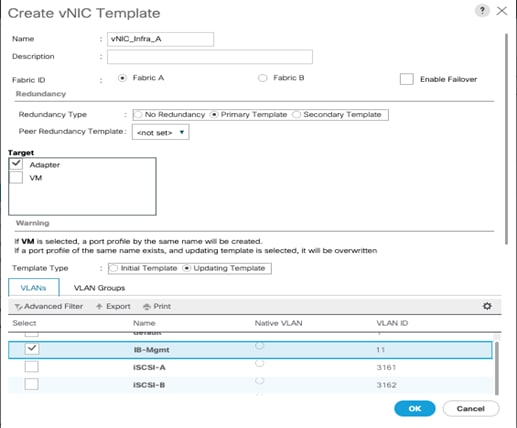Click VLAN ID 3162 cell
This screenshot has height=428, width=517.
pyautogui.click(x=387, y=385)
